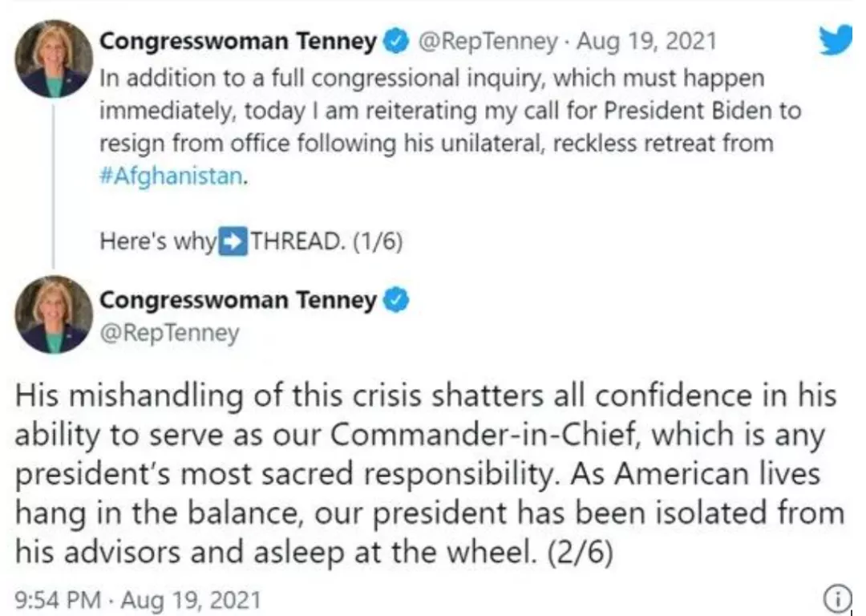The width and height of the screenshot is (866, 616).
Task: Click the verified badge in the first tweet
Action: pyautogui.click(x=398, y=42)
